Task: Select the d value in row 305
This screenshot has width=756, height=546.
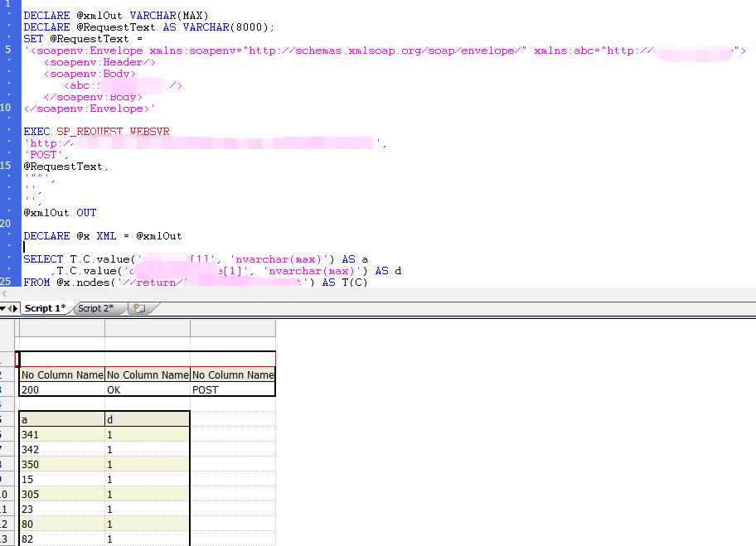Action: [147, 494]
